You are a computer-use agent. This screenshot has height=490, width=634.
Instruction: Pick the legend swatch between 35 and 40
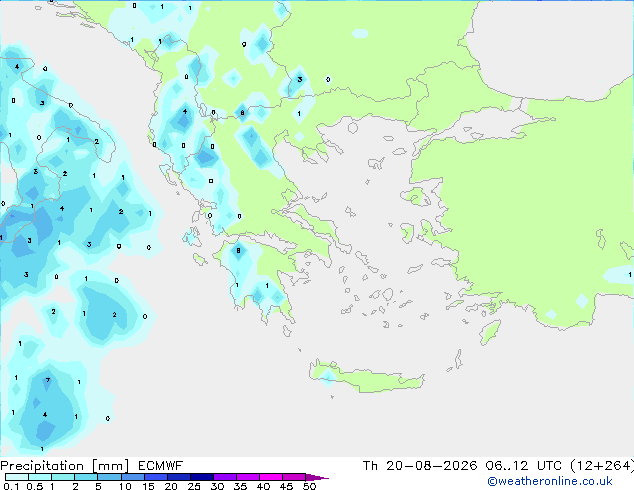pyautogui.click(x=247, y=477)
